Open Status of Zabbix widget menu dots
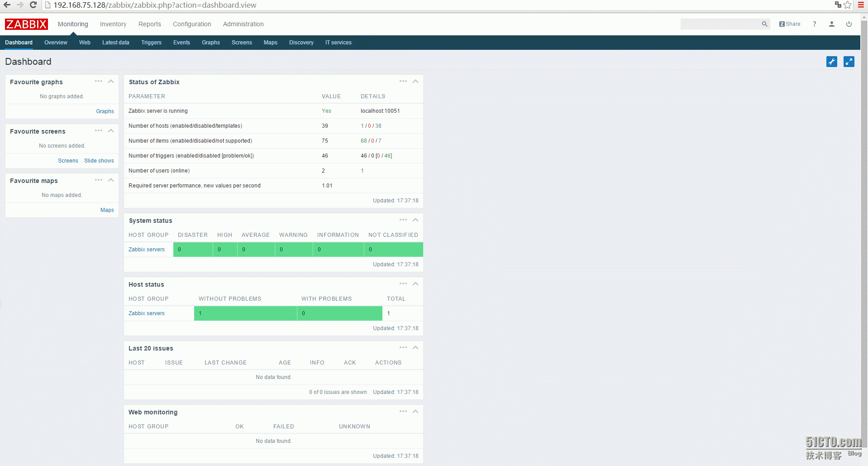The height and width of the screenshot is (466, 868). (x=403, y=82)
